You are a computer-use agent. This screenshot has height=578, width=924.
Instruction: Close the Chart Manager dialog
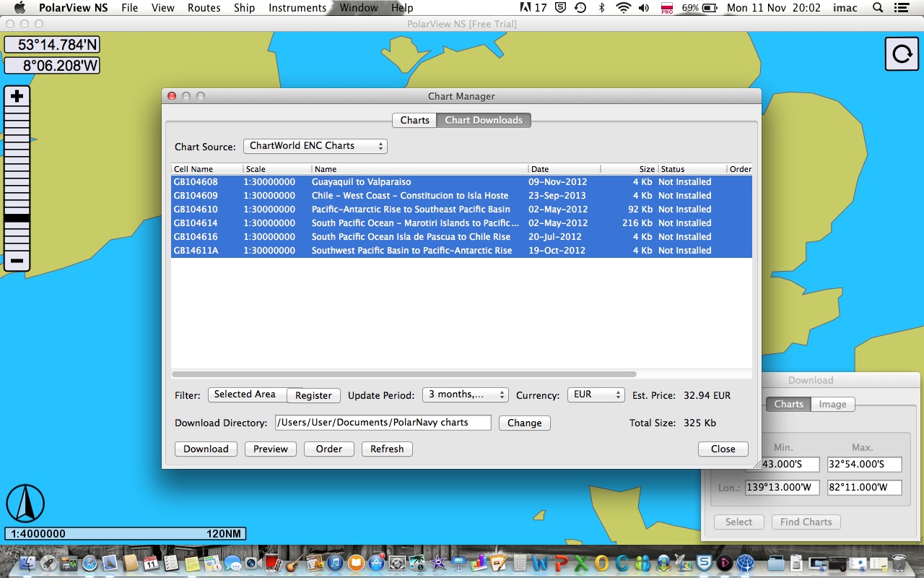pos(723,449)
